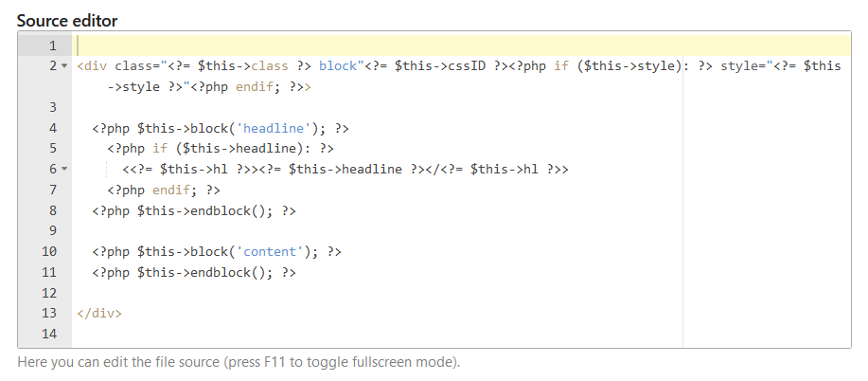The image size is (868, 381).
Task: Collapse the fold arrow on line 2
Action: pyautogui.click(x=64, y=66)
